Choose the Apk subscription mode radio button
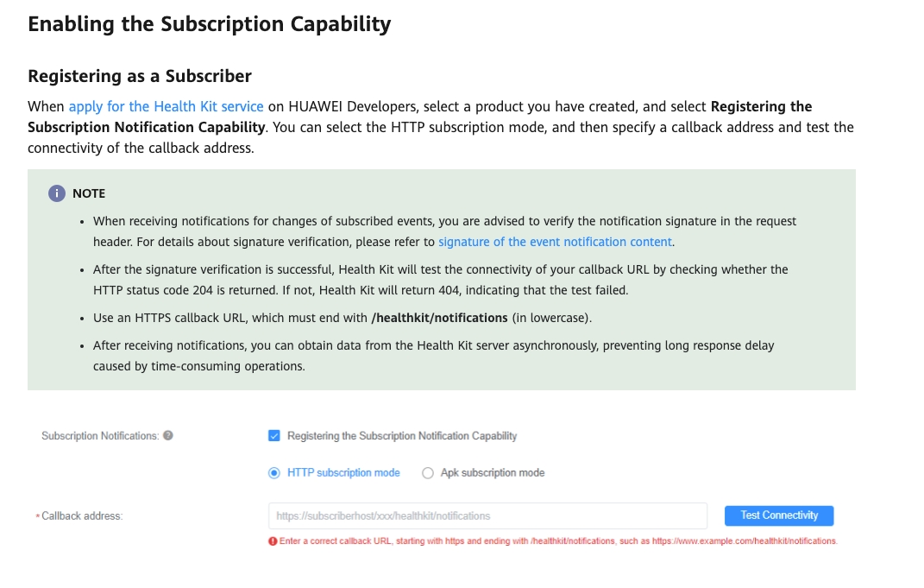Viewport: 924px width, 588px height. [x=428, y=473]
